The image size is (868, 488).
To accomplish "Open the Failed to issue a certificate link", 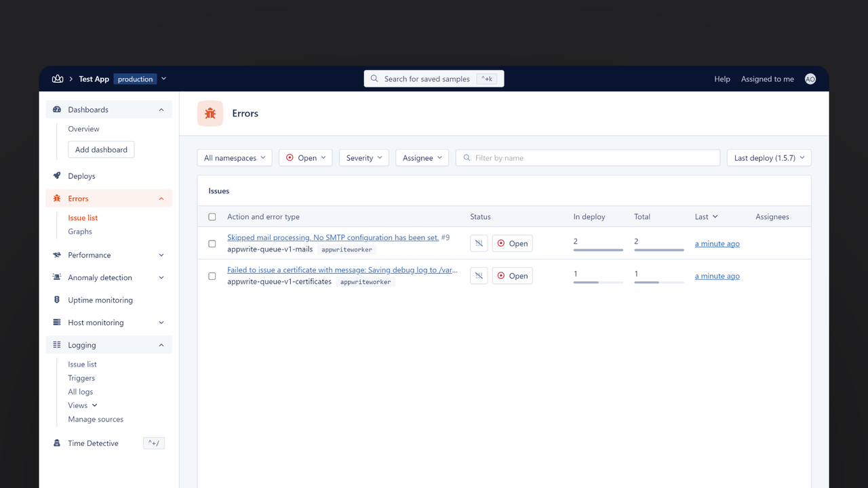I will tap(342, 270).
